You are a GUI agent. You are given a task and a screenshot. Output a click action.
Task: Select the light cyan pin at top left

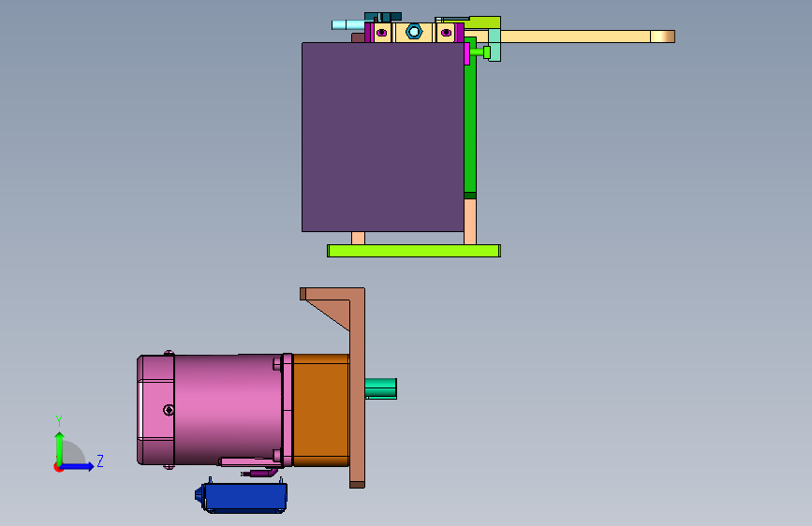348,25
